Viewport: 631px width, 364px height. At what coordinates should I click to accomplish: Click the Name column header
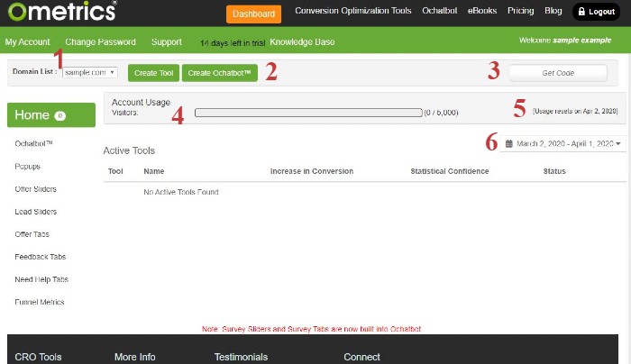154,171
